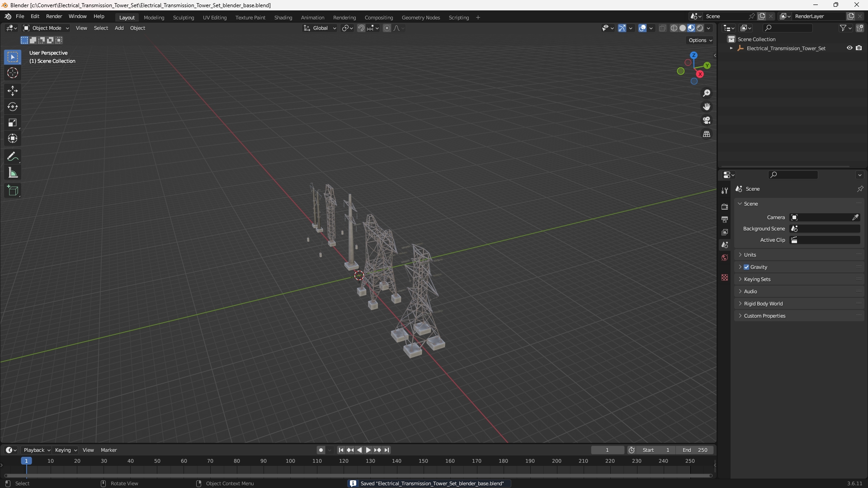Open Texture properties checker icon

coord(725,277)
